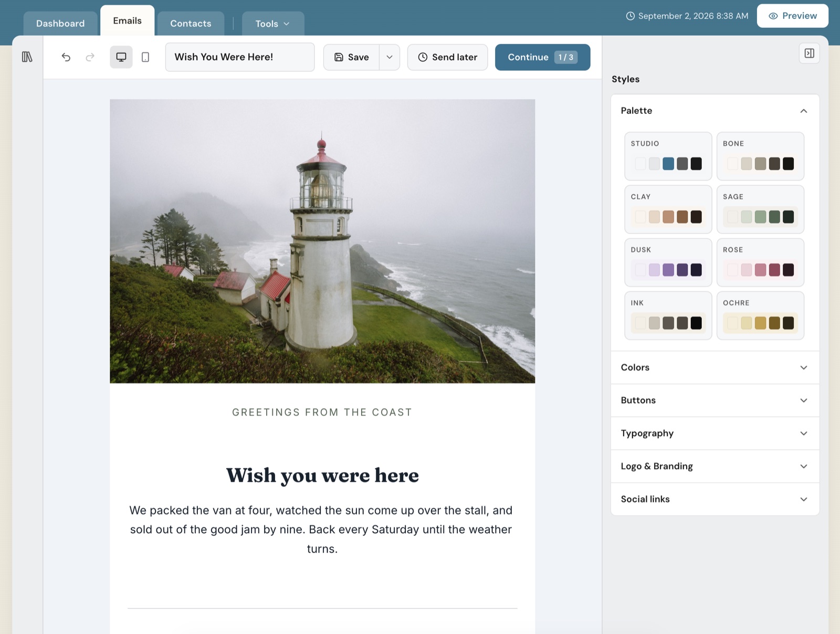Expand the Social links section
The width and height of the screenshot is (840, 634).
[715, 499]
